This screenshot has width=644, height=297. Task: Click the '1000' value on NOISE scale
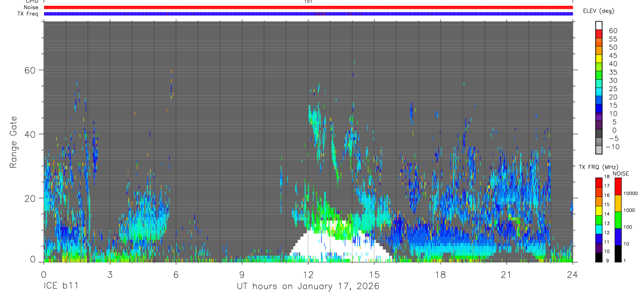629,210
